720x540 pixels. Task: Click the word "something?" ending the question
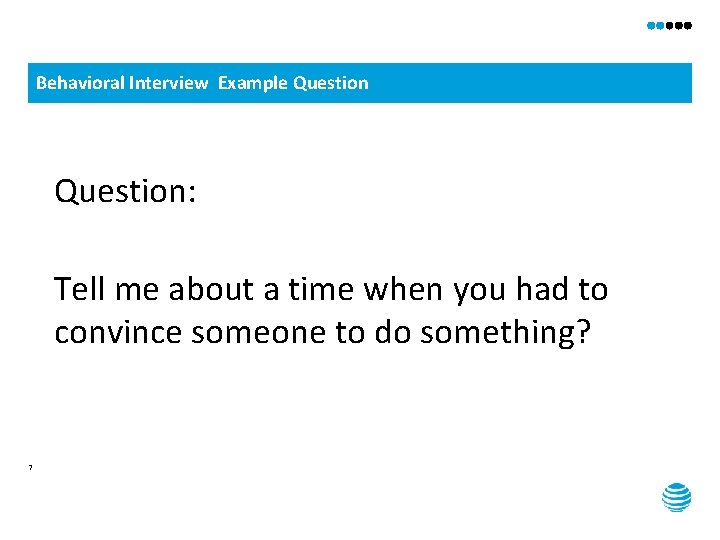click(x=506, y=333)
